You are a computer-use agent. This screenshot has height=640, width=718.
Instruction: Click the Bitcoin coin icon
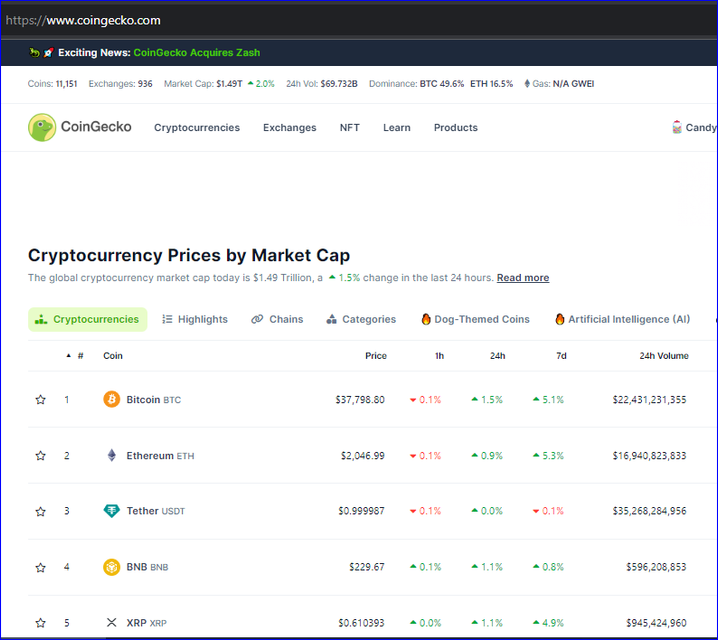pyautogui.click(x=111, y=399)
